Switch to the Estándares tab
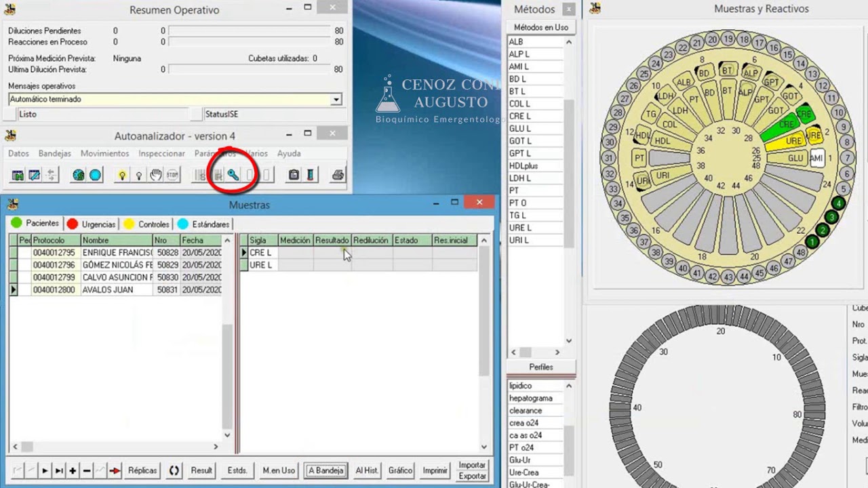The height and width of the screenshot is (488, 868). [x=203, y=224]
